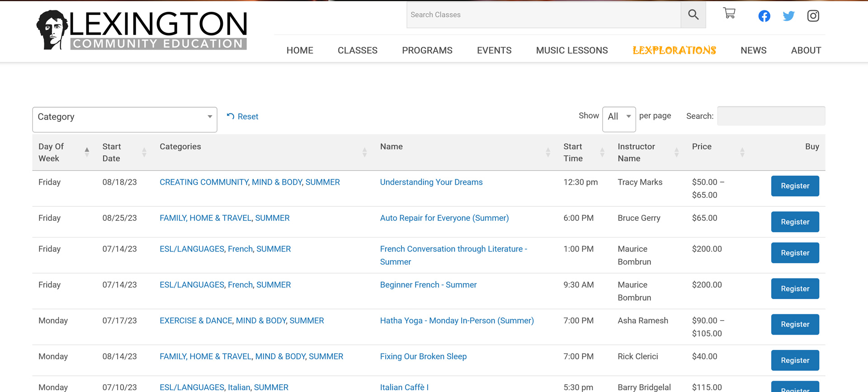The height and width of the screenshot is (392, 868).
Task: Open Auto Repair for Everyone (Summer) link
Action: pyautogui.click(x=444, y=218)
